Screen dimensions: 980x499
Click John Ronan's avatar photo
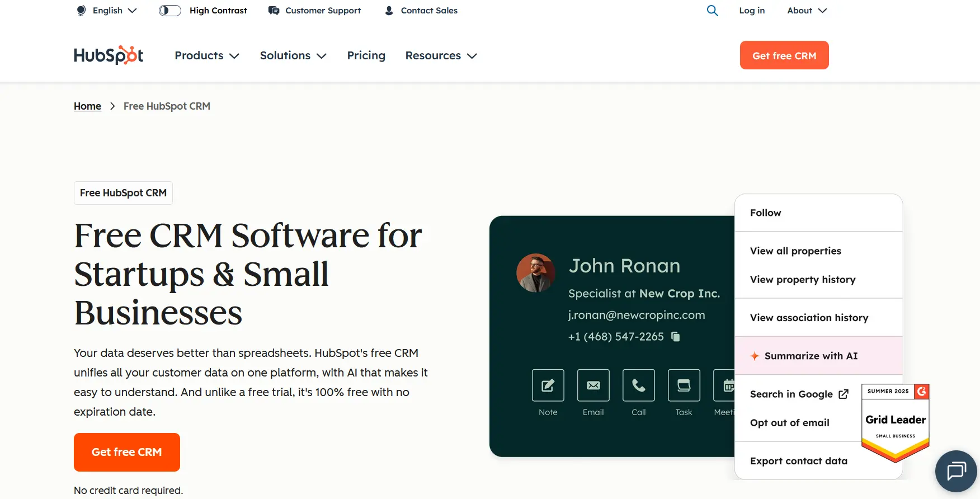pyautogui.click(x=536, y=272)
